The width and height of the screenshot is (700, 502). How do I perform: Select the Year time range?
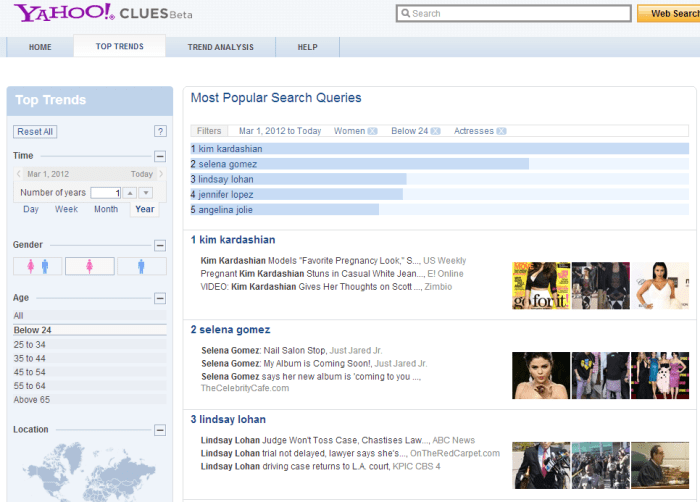pyautogui.click(x=145, y=209)
